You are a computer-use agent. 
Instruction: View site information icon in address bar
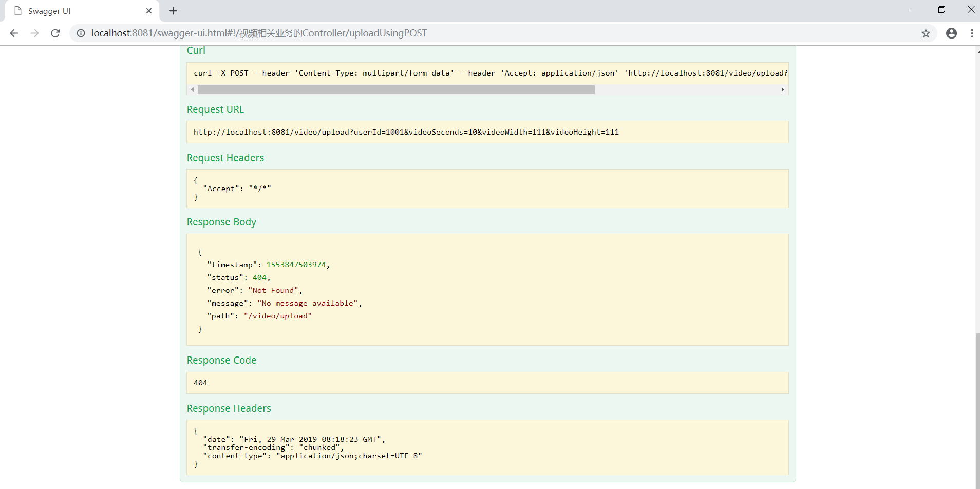tap(81, 33)
